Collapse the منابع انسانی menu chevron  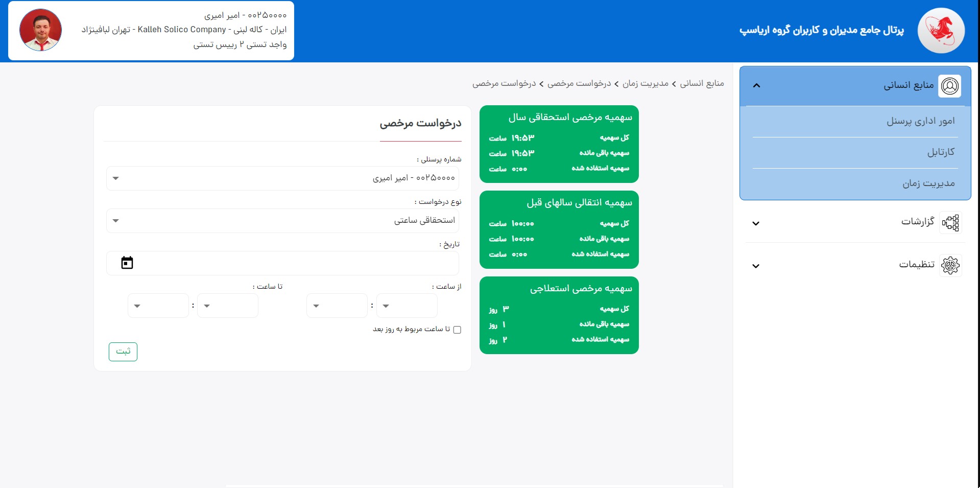[x=756, y=86]
